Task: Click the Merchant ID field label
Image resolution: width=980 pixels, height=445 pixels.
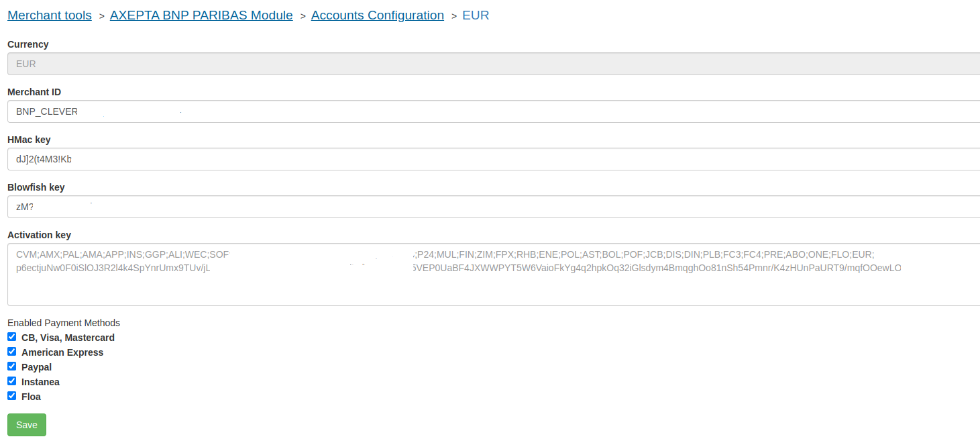Action: click(34, 92)
